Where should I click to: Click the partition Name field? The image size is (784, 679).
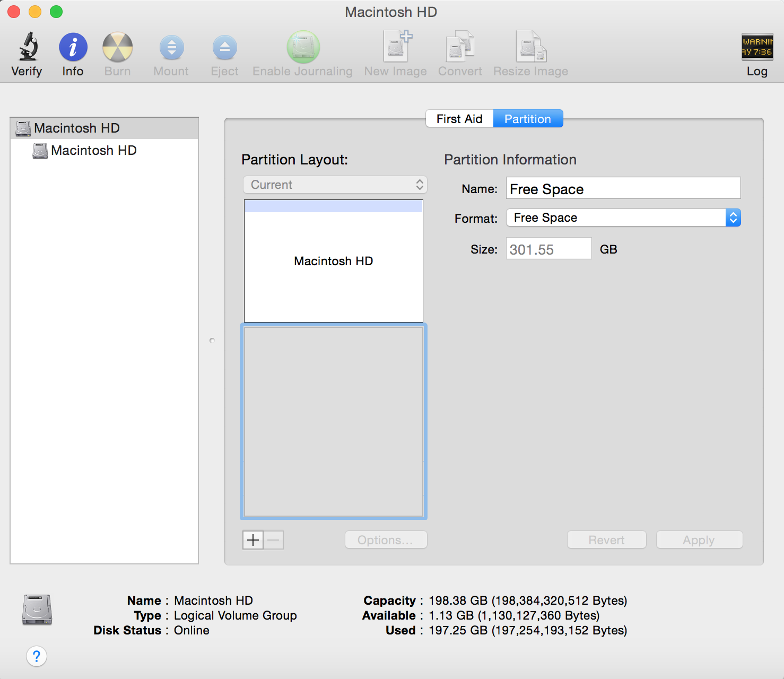tap(623, 188)
